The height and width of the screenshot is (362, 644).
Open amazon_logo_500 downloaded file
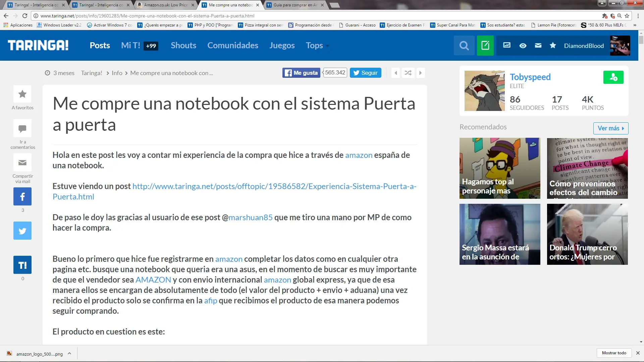(x=36, y=354)
